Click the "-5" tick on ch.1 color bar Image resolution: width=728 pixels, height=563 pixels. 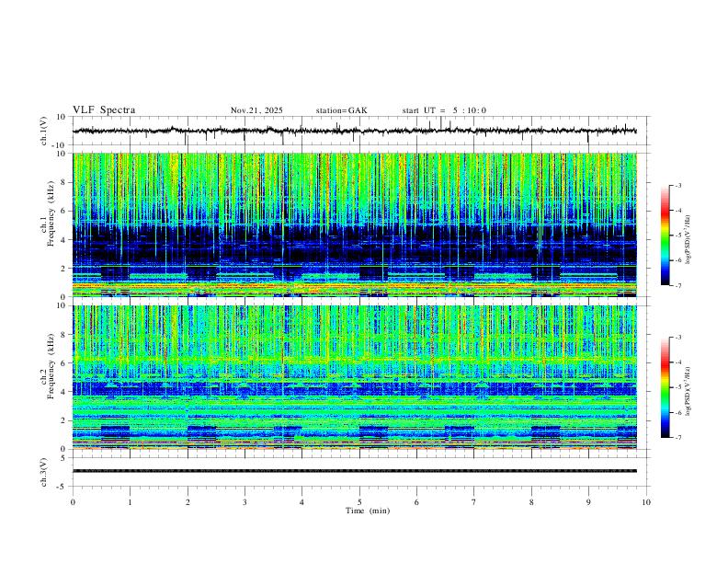pyautogui.click(x=678, y=236)
